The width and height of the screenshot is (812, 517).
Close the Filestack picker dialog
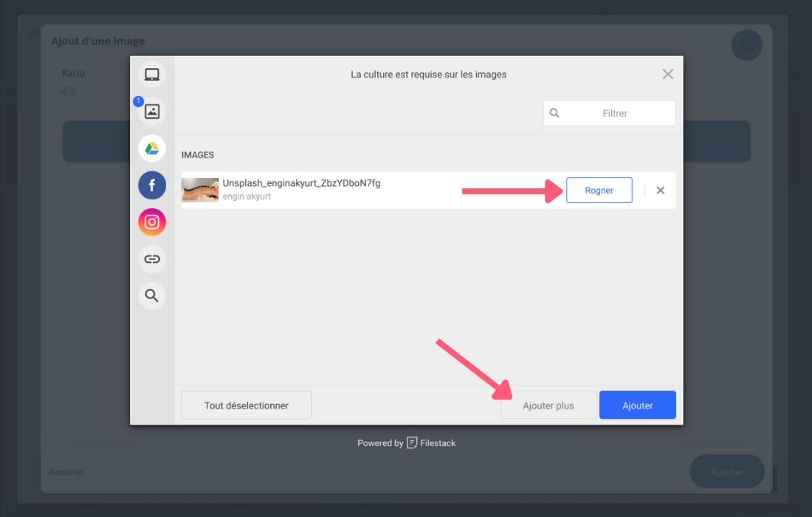[668, 74]
